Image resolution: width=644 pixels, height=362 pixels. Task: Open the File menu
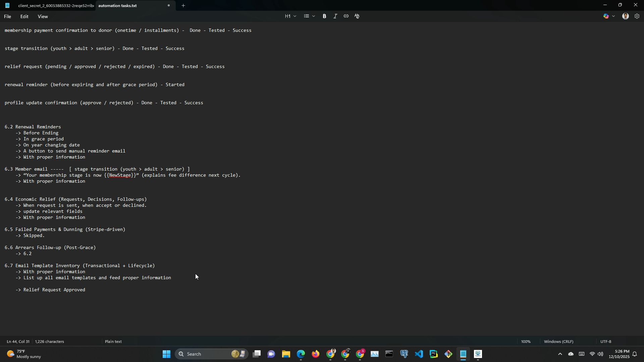pyautogui.click(x=7, y=16)
